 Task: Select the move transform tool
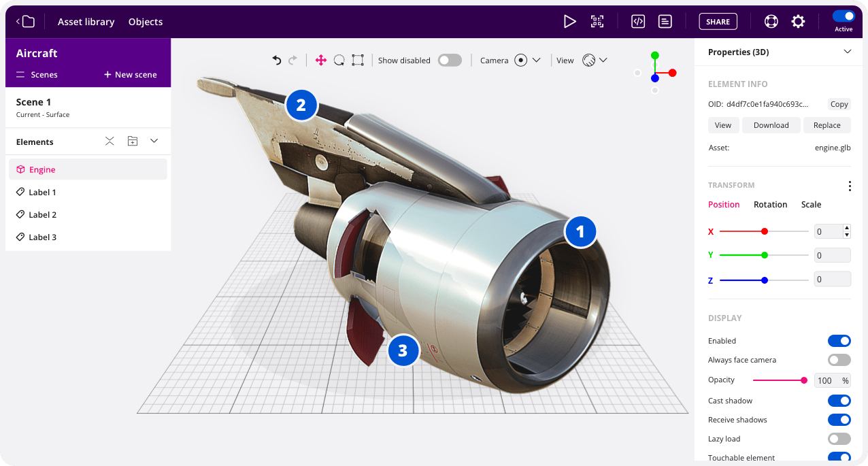(x=321, y=61)
